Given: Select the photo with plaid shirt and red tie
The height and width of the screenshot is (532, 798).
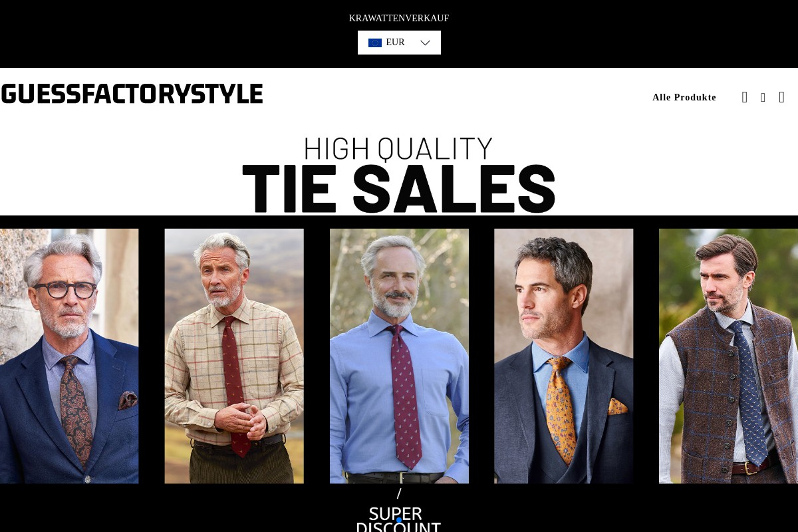Looking at the screenshot, I should [234, 356].
